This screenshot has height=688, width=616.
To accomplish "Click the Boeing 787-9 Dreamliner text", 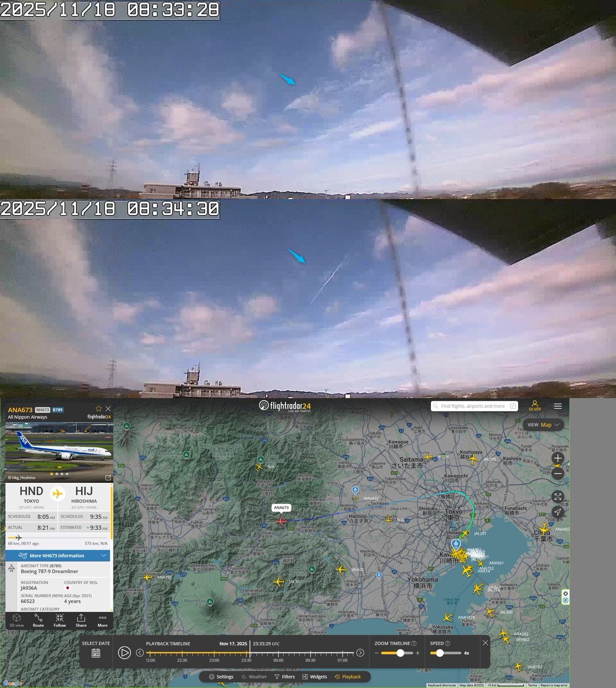I will coord(49,571).
